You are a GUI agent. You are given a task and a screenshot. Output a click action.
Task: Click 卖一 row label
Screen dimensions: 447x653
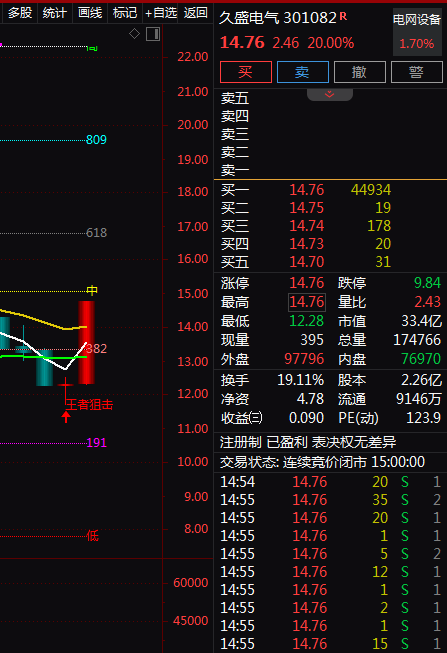point(235,170)
